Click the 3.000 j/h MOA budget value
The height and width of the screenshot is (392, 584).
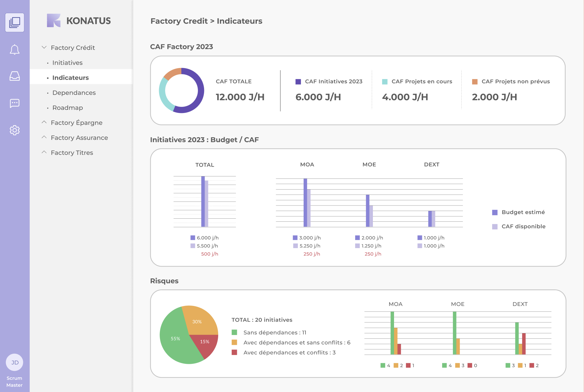click(x=310, y=238)
